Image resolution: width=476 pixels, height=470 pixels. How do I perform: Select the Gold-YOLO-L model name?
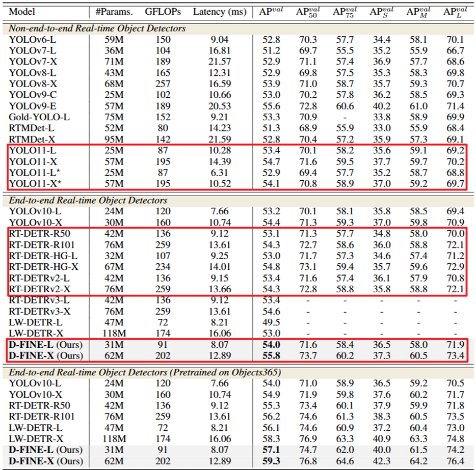(39, 117)
